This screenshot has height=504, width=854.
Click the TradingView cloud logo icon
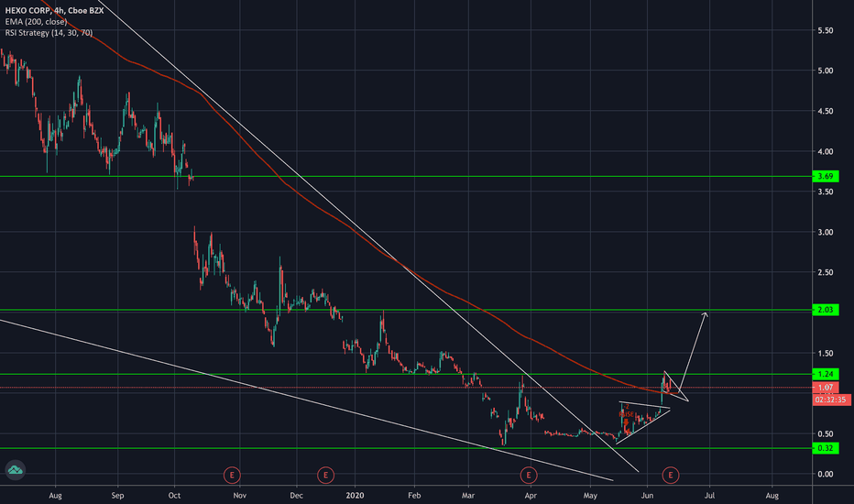pos(15,470)
